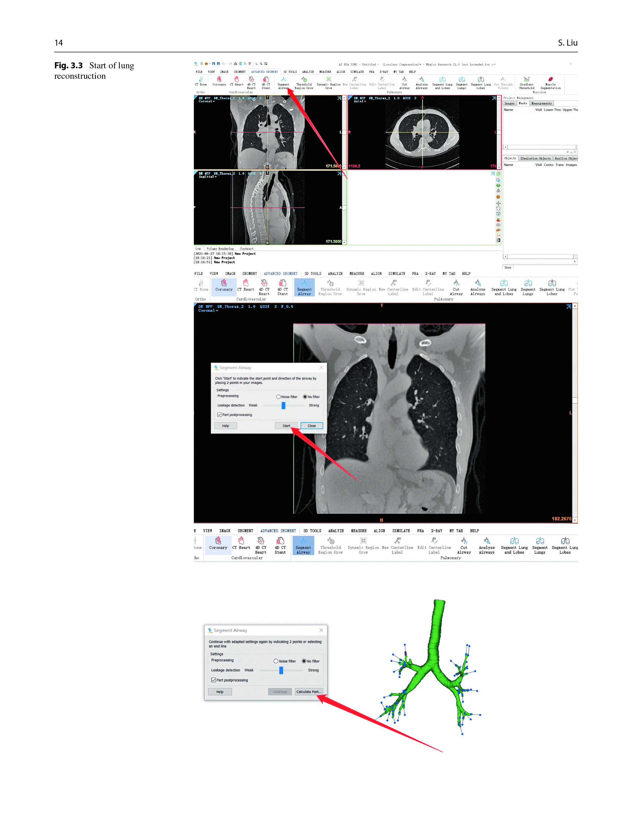
Task: Click the Close button beside Start
Action: pos(312,426)
